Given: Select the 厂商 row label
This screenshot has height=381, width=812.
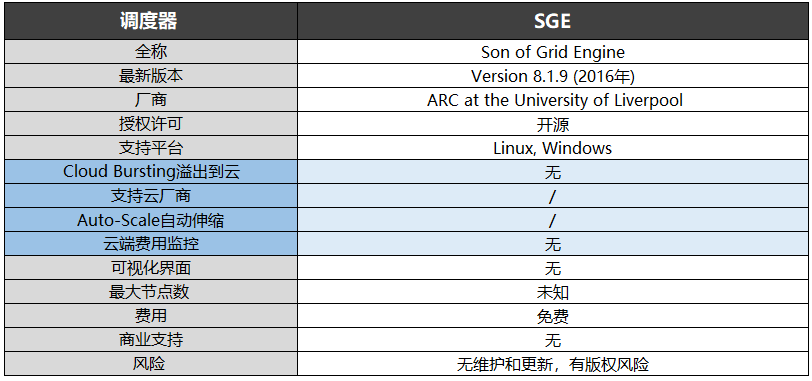Looking at the screenshot, I should [x=151, y=100].
